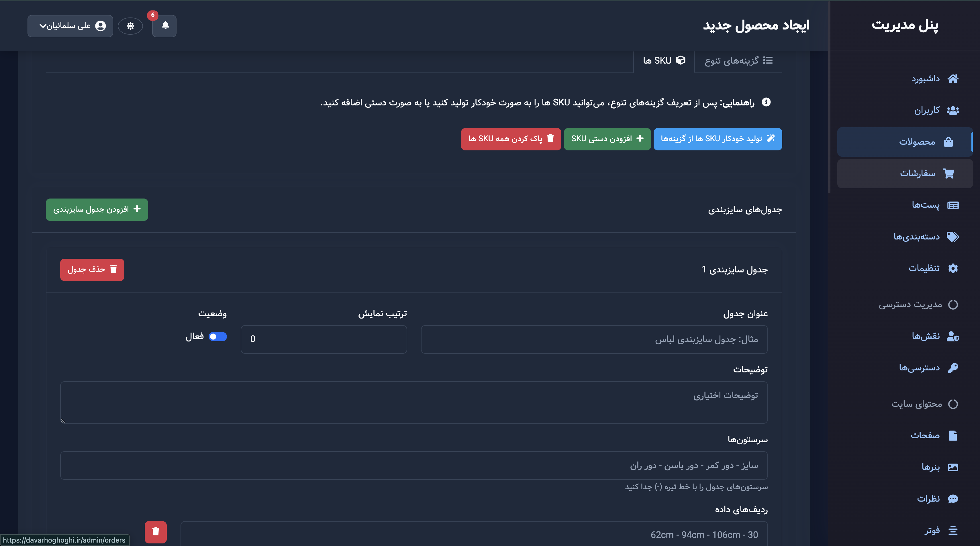Select the SKU ها tab
980x546 pixels.
pyautogui.click(x=663, y=60)
